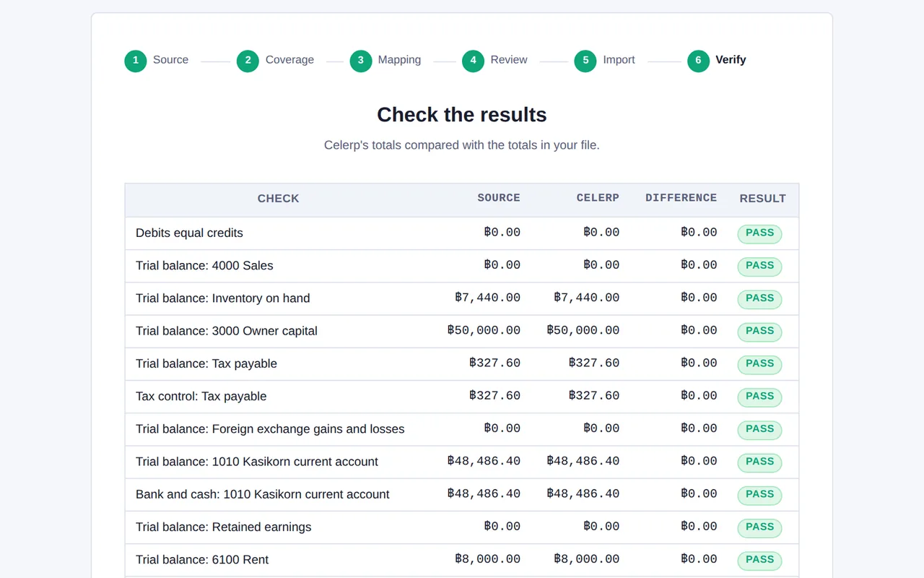Select 'Trial balance: Tax payable' label

206,364
